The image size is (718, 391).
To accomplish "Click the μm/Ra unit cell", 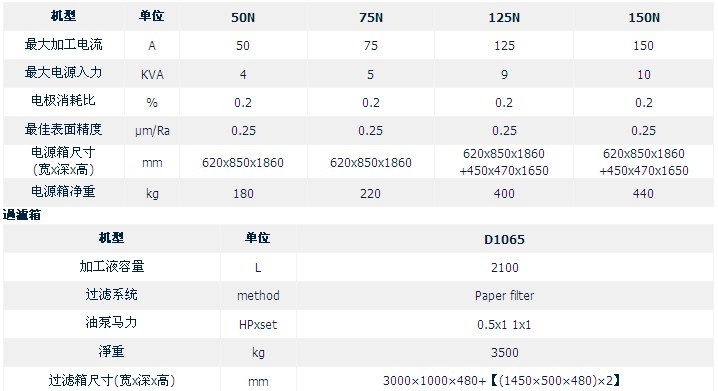I will tap(152, 131).
